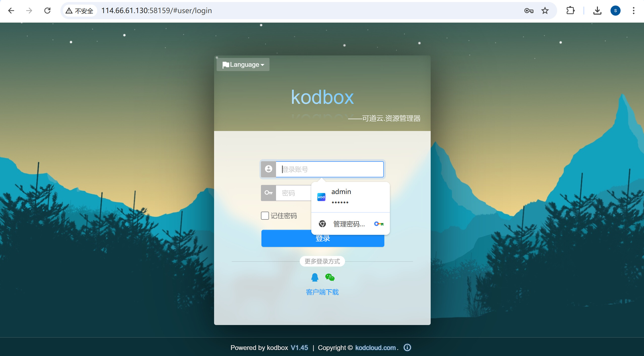The image size is (644, 356).
Task: Bookmark this page with the star icon
Action: tap(545, 11)
